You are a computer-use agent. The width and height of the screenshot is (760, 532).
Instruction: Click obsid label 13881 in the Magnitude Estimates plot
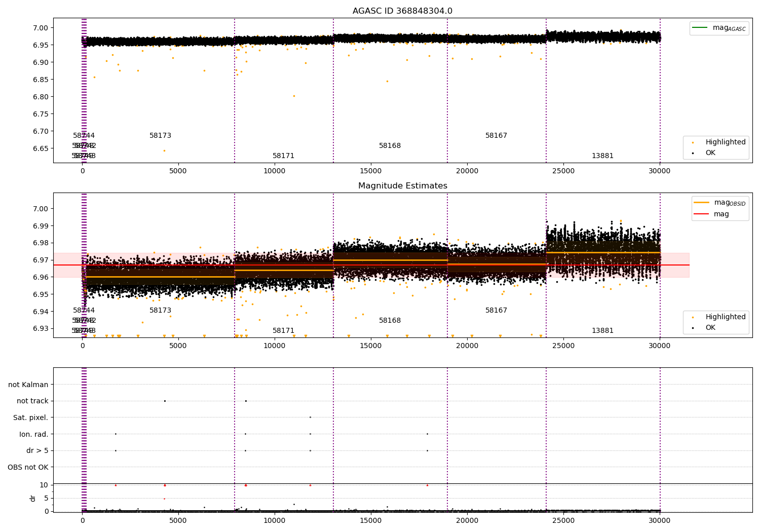click(x=602, y=331)
